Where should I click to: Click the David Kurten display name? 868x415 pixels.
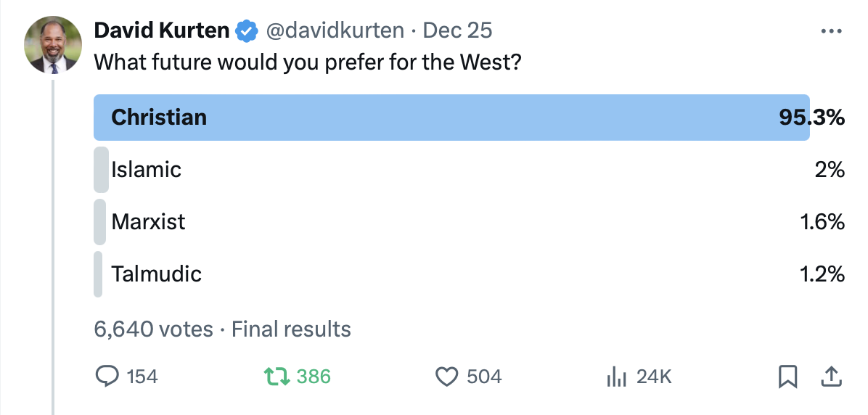click(162, 30)
